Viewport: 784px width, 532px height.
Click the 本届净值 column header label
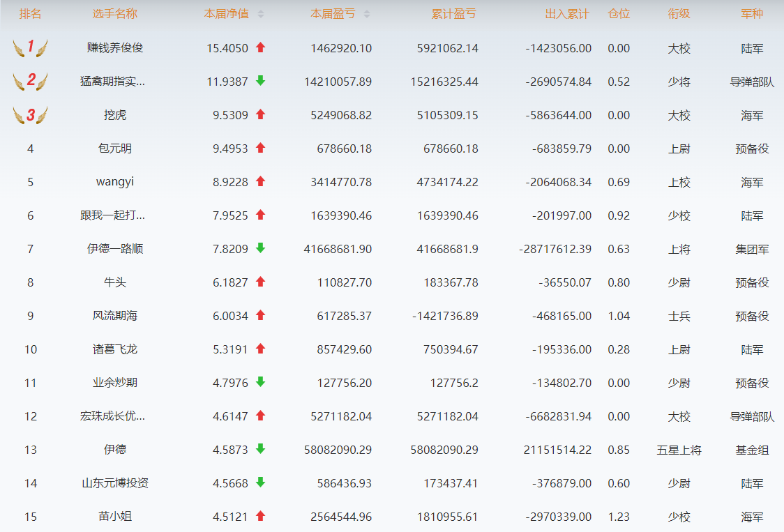(227, 14)
